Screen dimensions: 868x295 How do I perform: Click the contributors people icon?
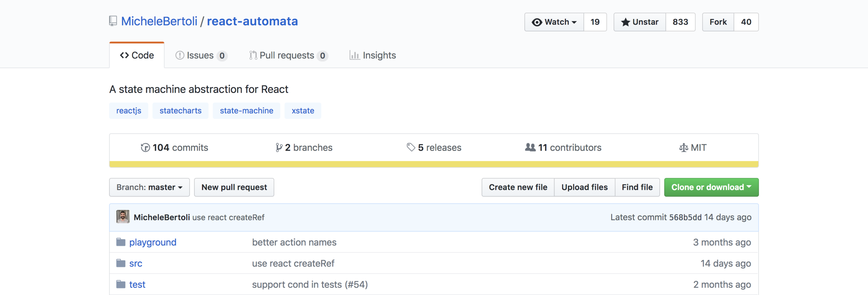tap(530, 147)
